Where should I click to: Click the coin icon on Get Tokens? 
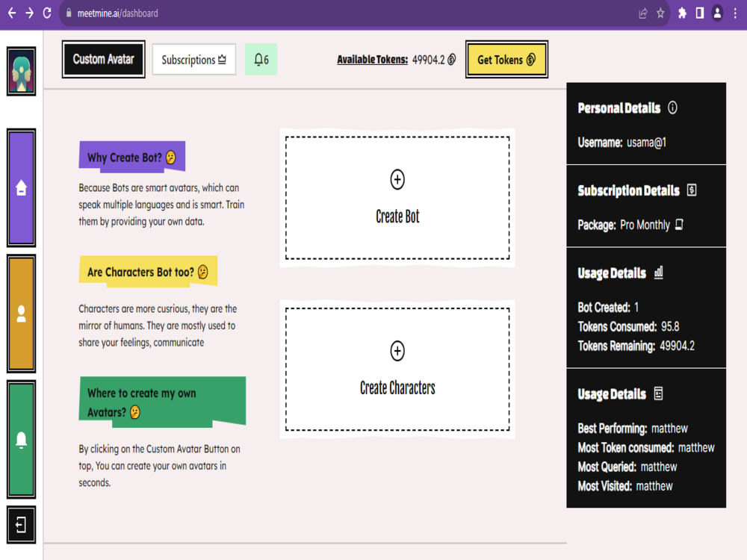coord(530,60)
